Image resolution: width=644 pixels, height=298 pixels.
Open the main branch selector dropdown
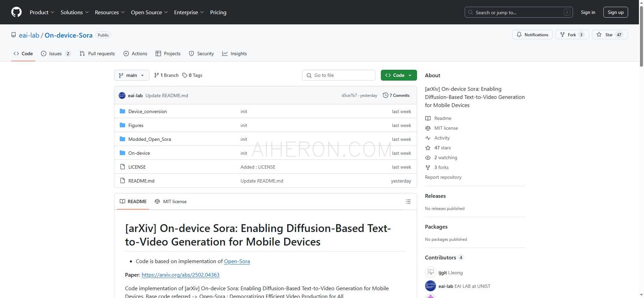point(132,75)
